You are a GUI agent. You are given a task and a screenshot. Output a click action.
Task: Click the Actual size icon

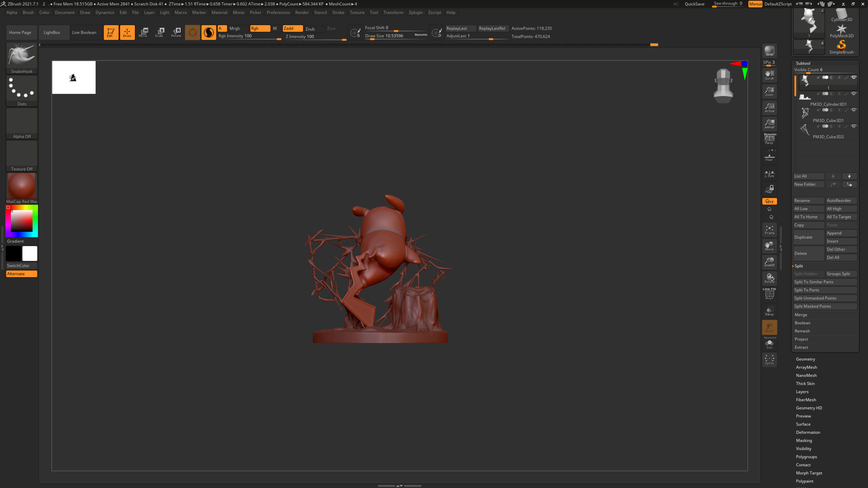pyautogui.click(x=769, y=108)
